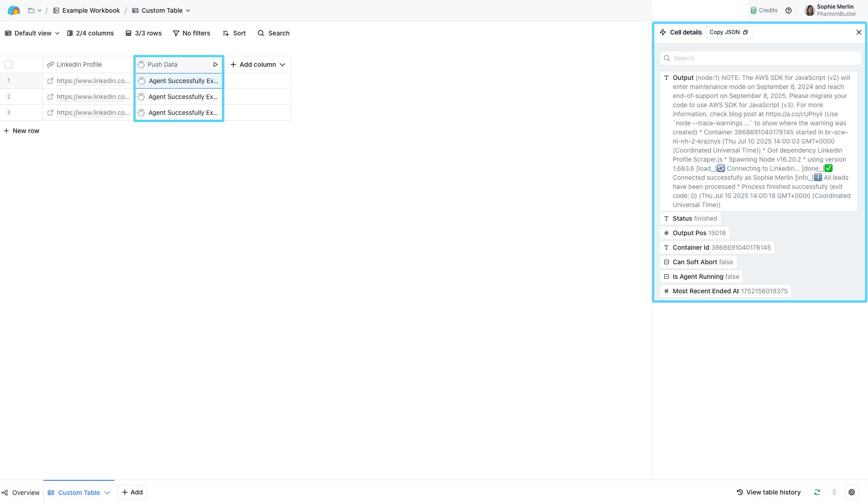Open the LinkedIn URL in row 2
The height and width of the screenshot is (504, 868).
click(x=93, y=97)
